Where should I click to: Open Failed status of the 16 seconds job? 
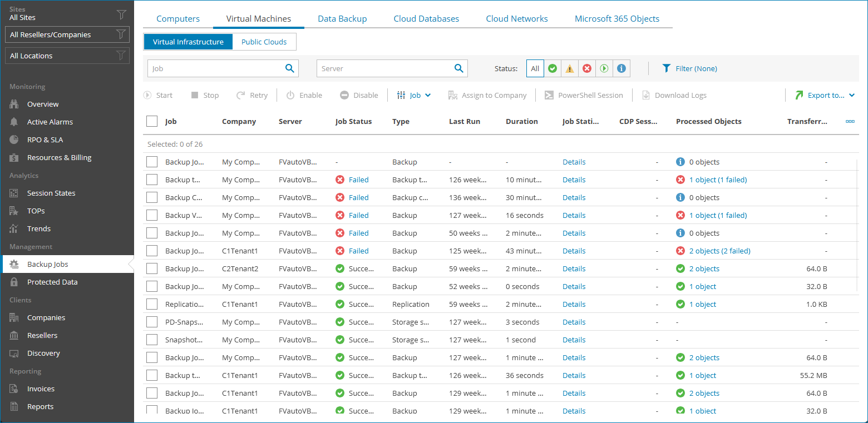pos(358,215)
